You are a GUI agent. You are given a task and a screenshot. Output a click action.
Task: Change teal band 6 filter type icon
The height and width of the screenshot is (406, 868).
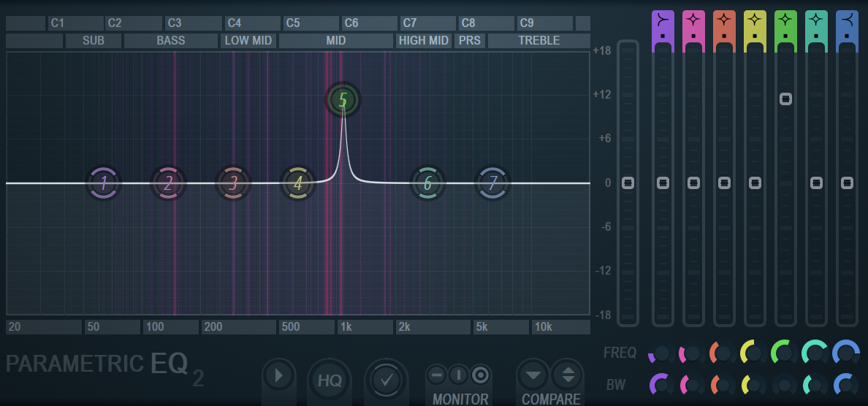coord(816,20)
